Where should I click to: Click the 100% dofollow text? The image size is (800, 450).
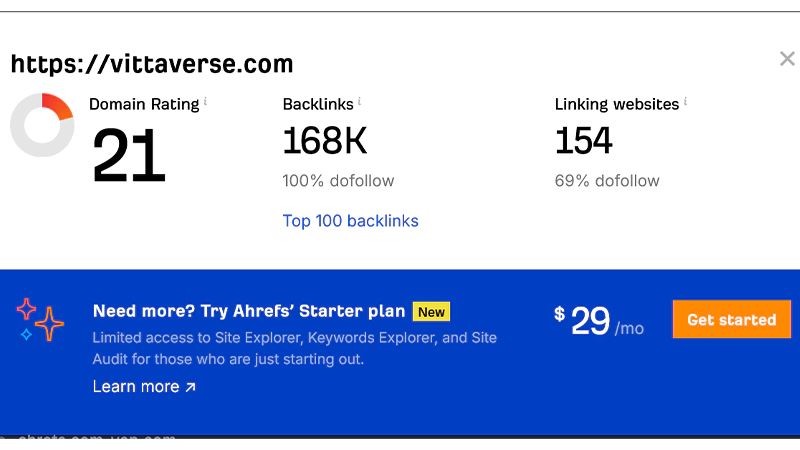pyautogui.click(x=338, y=181)
